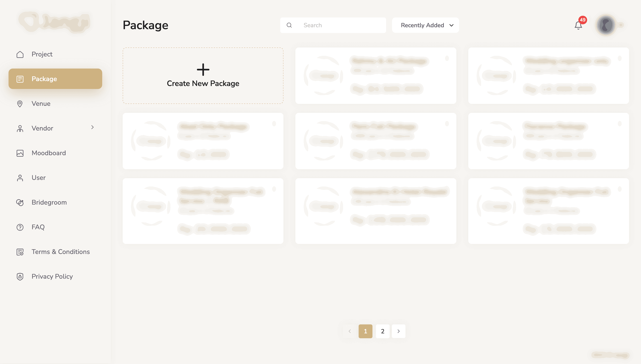Click the search magnifier icon
641x364 pixels.
pos(289,25)
